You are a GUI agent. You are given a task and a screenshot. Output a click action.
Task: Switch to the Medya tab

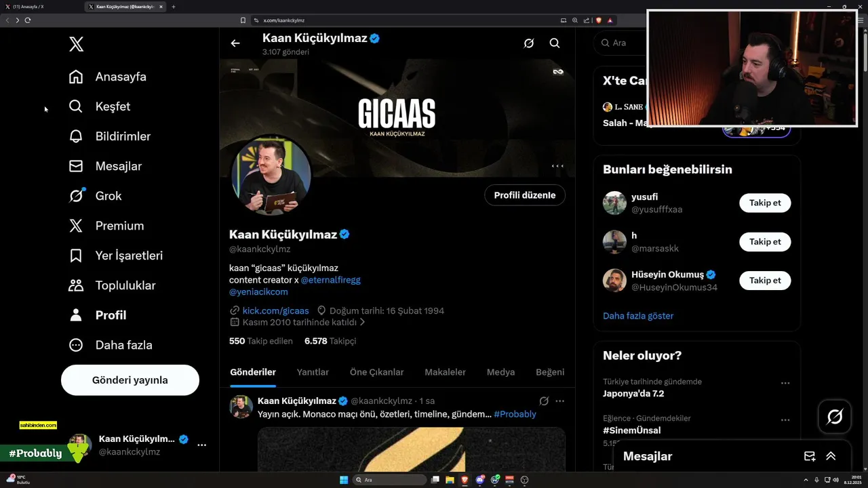tap(500, 372)
